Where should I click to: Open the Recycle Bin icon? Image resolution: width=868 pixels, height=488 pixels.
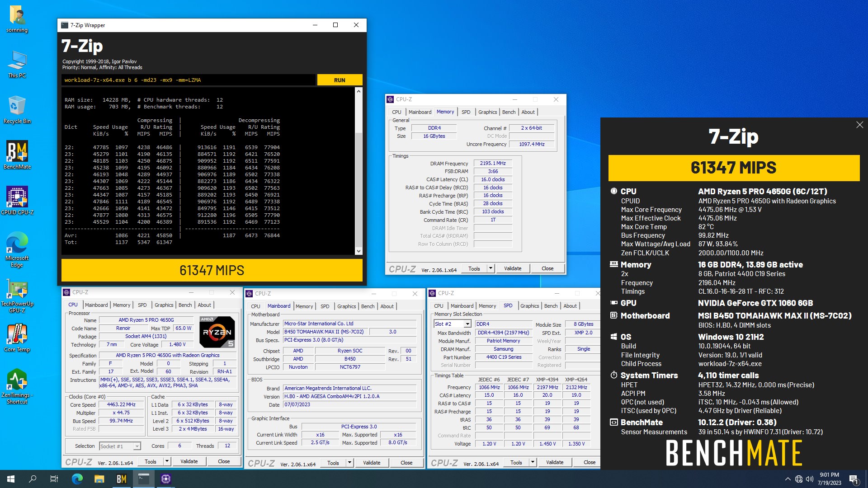pyautogui.click(x=17, y=110)
